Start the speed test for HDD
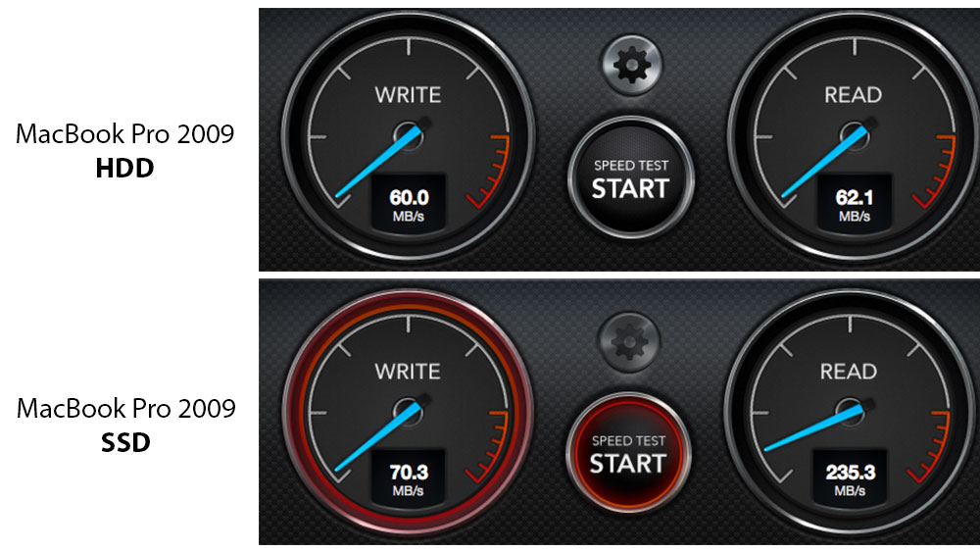The height and width of the screenshot is (552, 980). tap(630, 178)
